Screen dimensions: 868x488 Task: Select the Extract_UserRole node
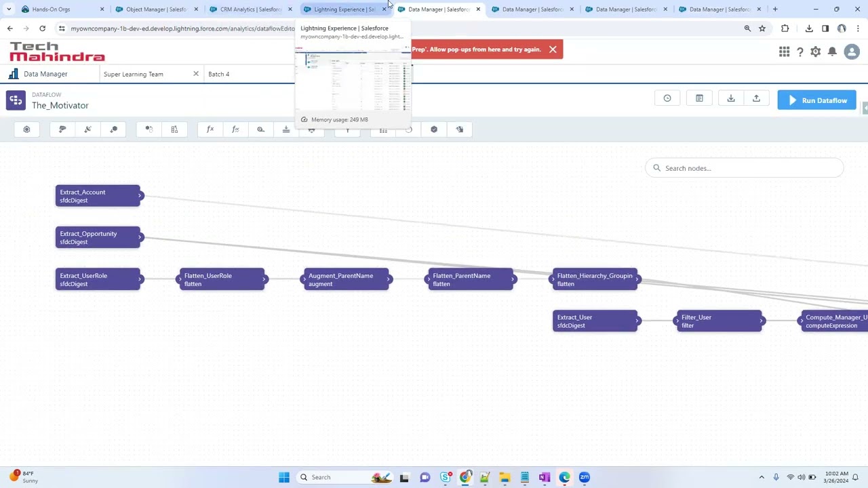tap(99, 279)
